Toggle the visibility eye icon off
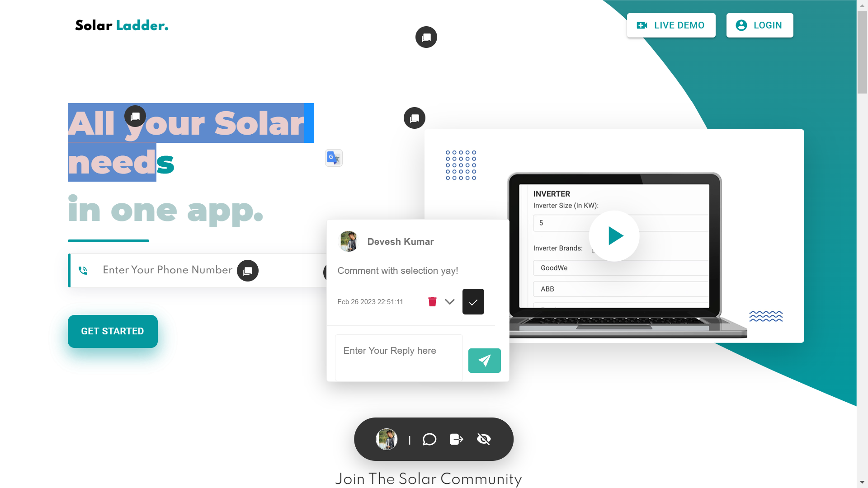Screen dimensions: 868x488 click(x=484, y=439)
